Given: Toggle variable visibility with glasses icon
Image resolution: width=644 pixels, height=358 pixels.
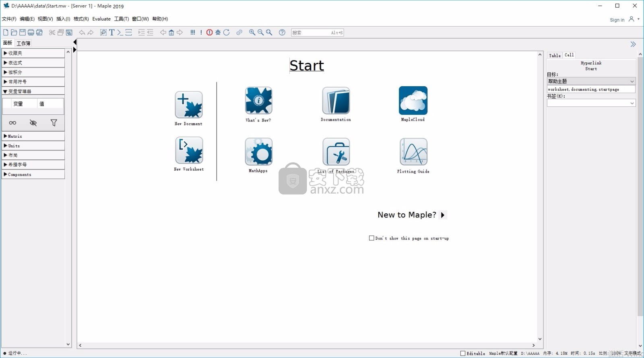Looking at the screenshot, I should 13,123.
